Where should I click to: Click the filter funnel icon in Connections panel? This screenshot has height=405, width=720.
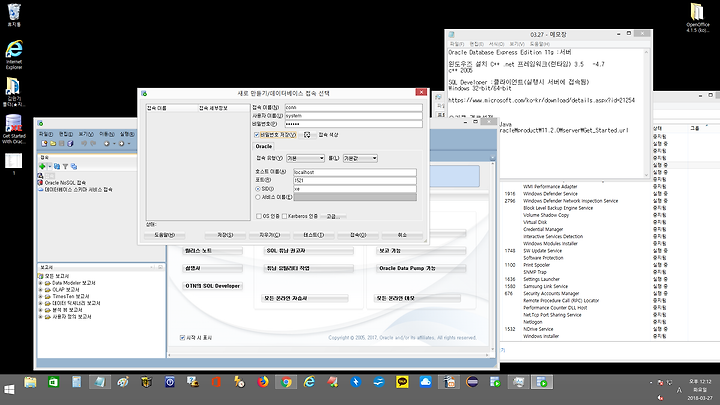click(65, 166)
